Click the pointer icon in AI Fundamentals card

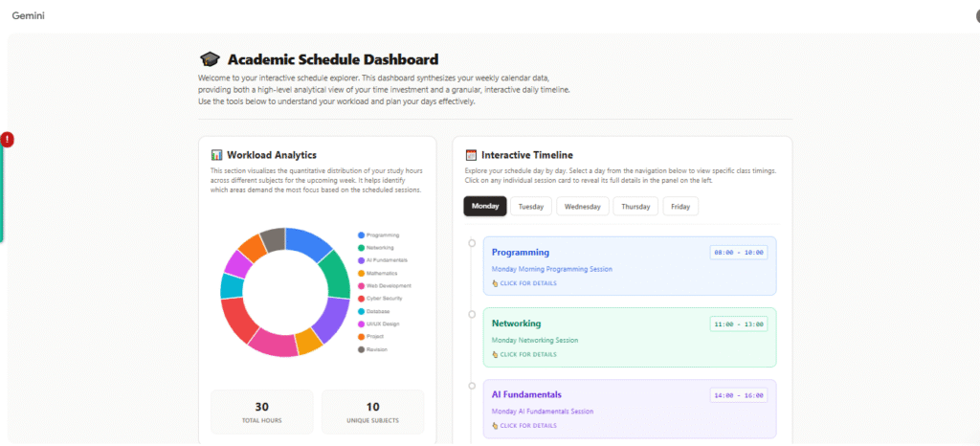tap(495, 425)
